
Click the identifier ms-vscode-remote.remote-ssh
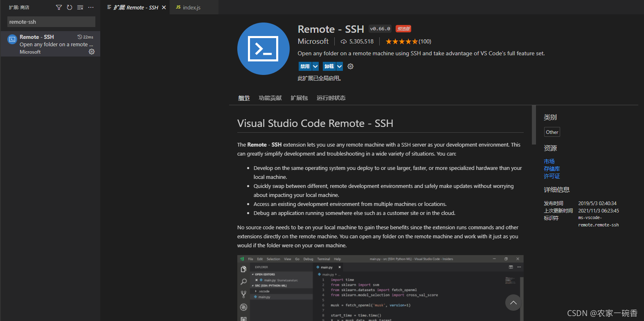599,221
